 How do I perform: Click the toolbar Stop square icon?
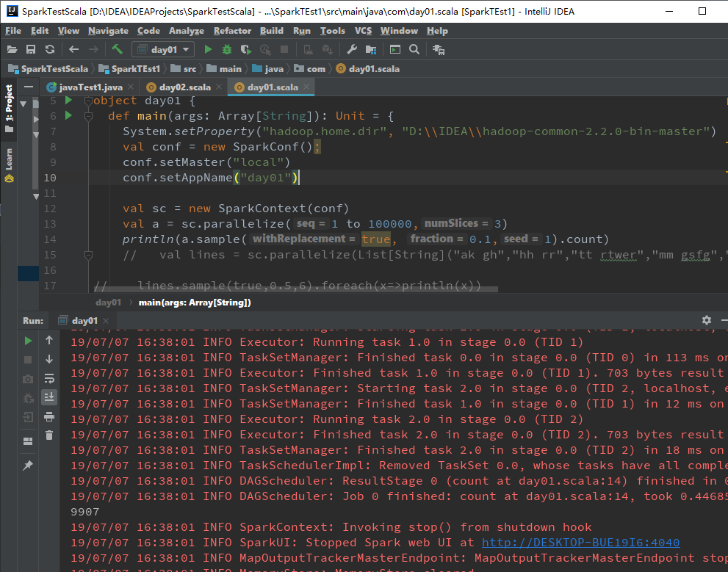(284, 49)
